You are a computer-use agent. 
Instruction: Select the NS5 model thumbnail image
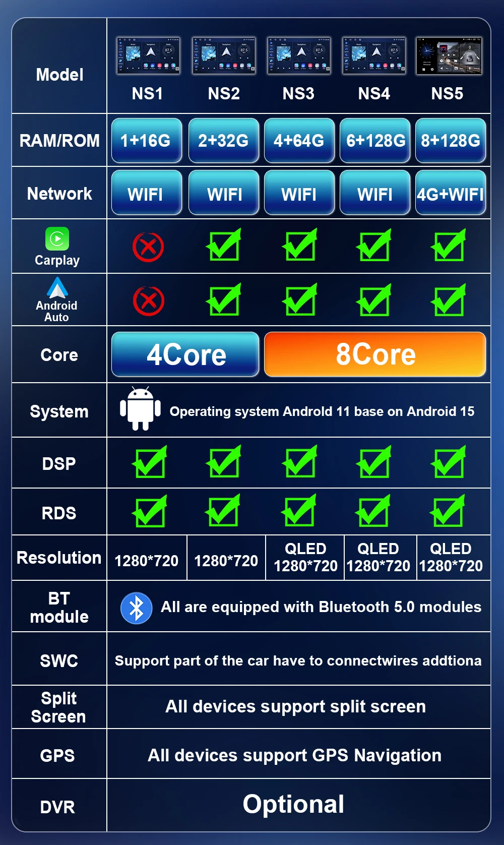coord(449,55)
